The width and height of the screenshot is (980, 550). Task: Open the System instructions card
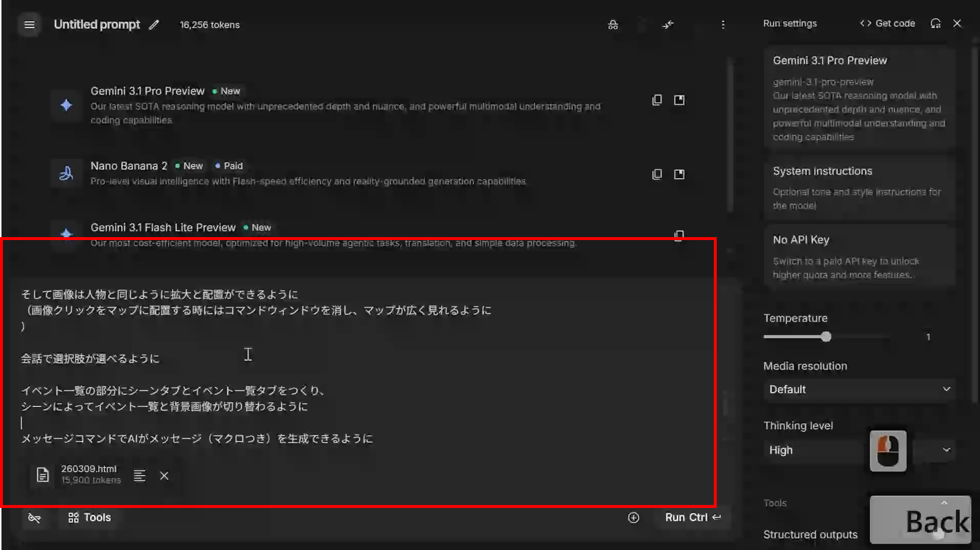point(859,188)
